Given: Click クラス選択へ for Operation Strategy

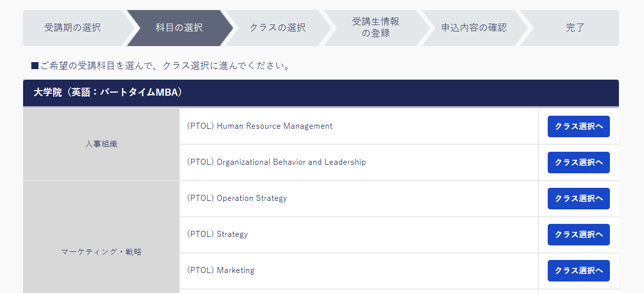Looking at the screenshot, I should tap(579, 198).
